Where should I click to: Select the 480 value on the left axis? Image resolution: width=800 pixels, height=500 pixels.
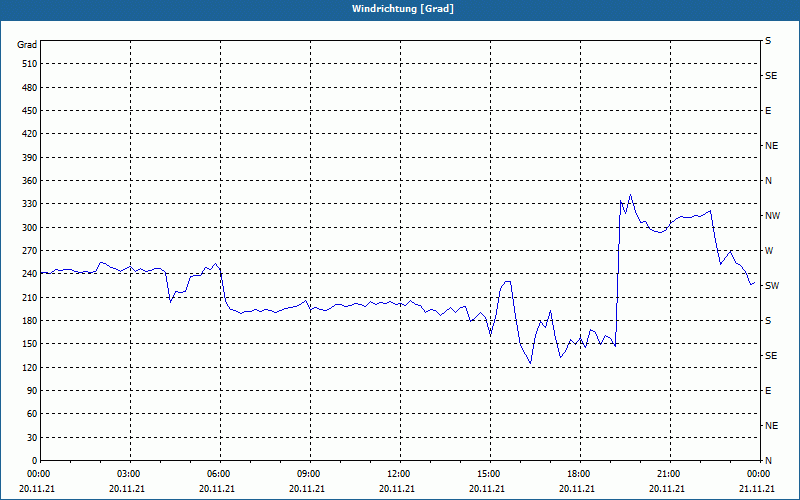[30, 88]
